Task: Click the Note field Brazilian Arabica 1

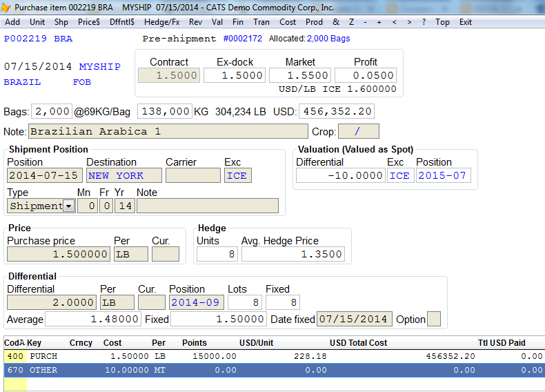Action: click(x=168, y=132)
